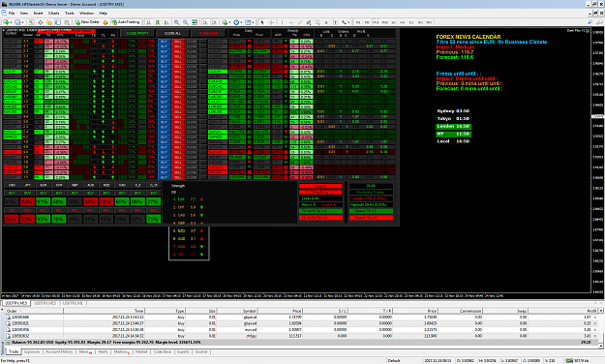Expand the Profiles dropdown arrow
Screen dimensions: 605x364
click(x=23, y=22)
